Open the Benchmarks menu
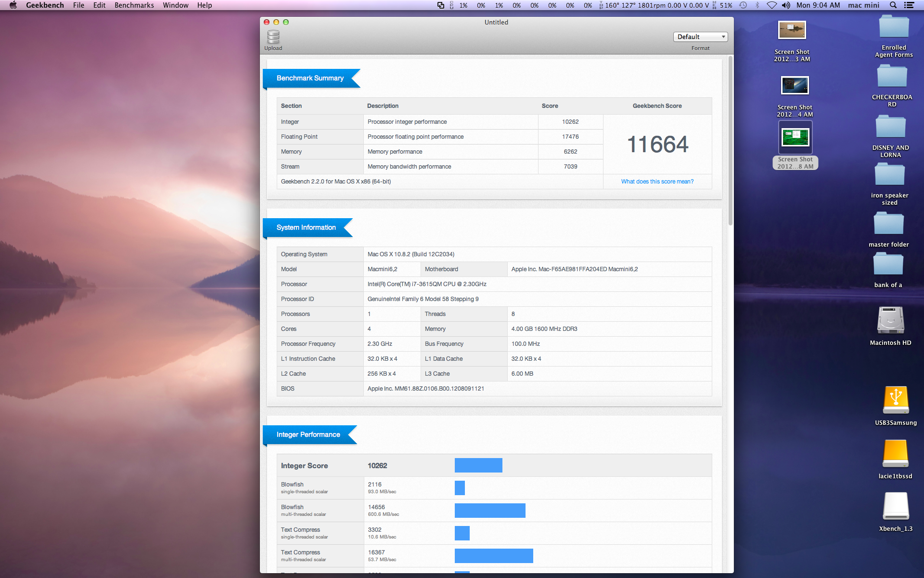 pyautogui.click(x=134, y=5)
